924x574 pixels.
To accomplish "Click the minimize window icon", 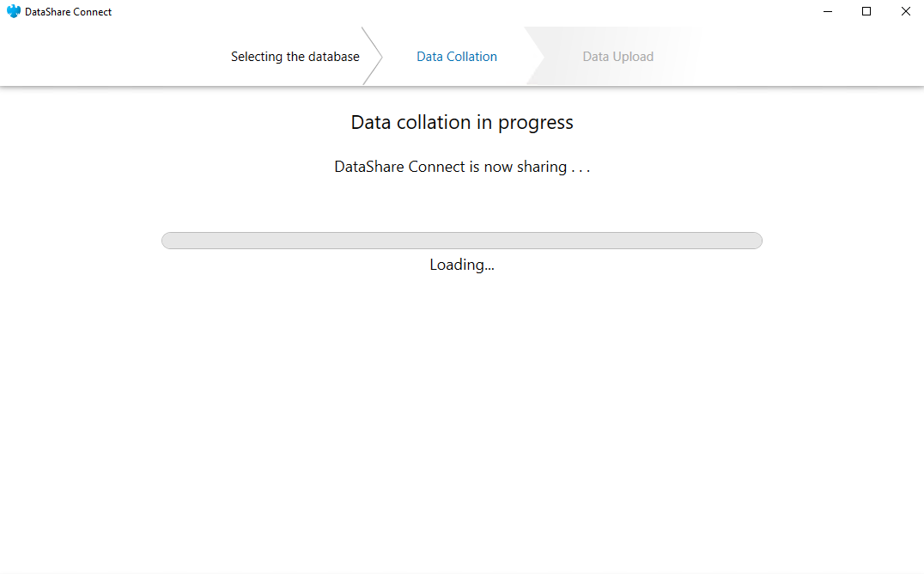I will [827, 11].
